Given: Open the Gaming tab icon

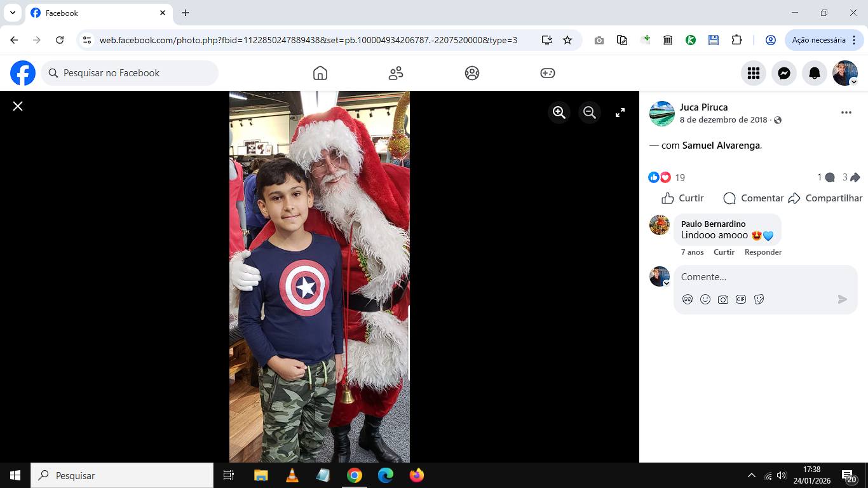Looking at the screenshot, I should pos(548,73).
